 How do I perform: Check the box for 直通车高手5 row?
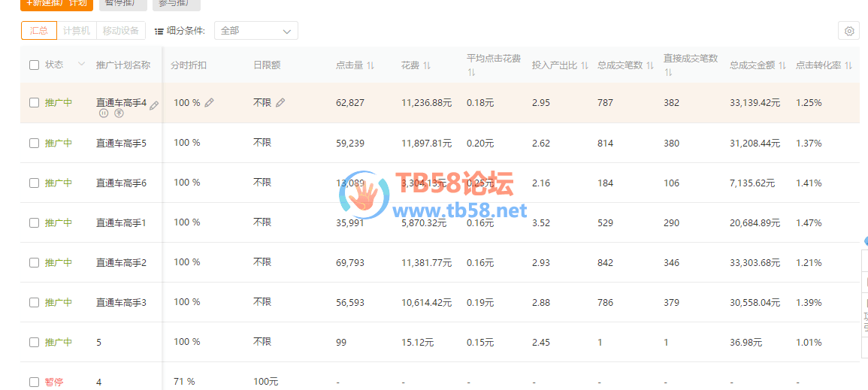pyautogui.click(x=34, y=143)
